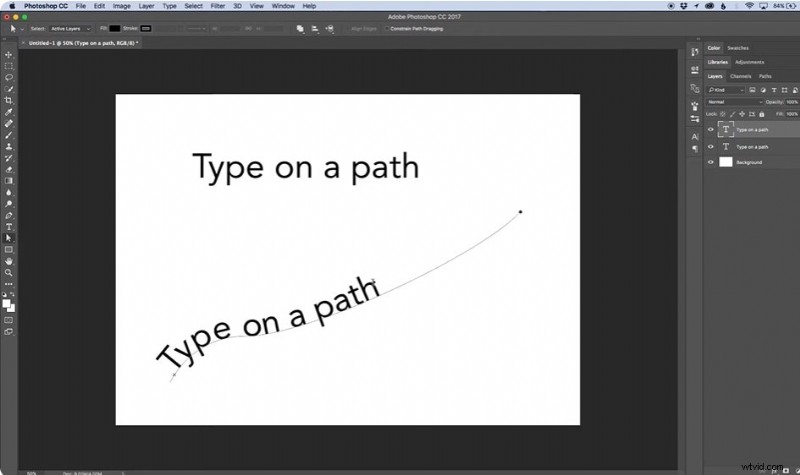800x475 pixels.
Task: Select the Horizontal Type tool
Action: (x=9, y=227)
